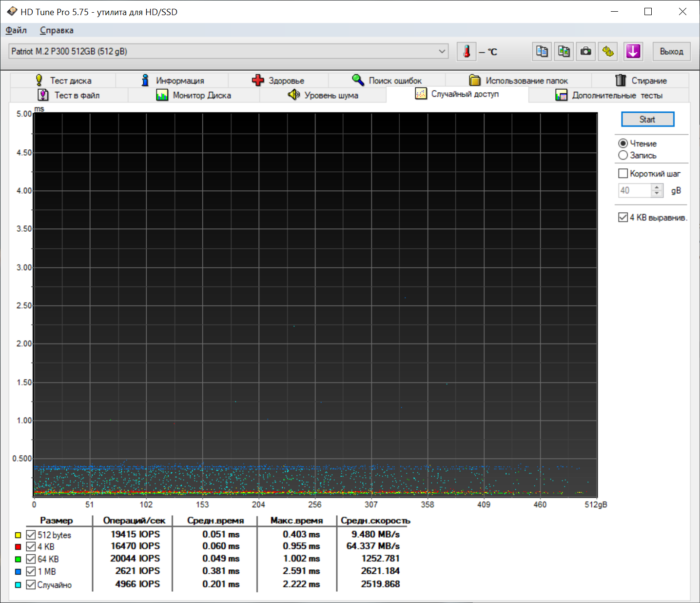Open the options gear icon

[x=608, y=52]
